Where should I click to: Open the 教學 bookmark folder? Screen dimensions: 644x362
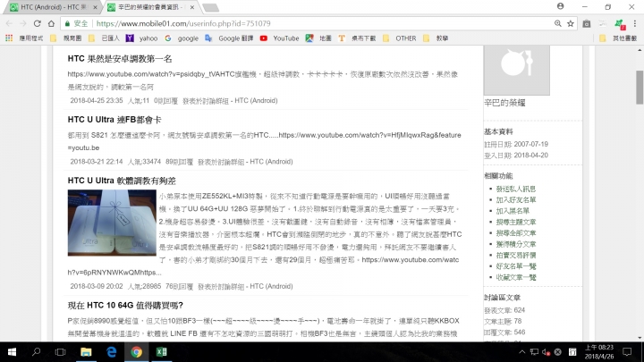tap(436, 38)
